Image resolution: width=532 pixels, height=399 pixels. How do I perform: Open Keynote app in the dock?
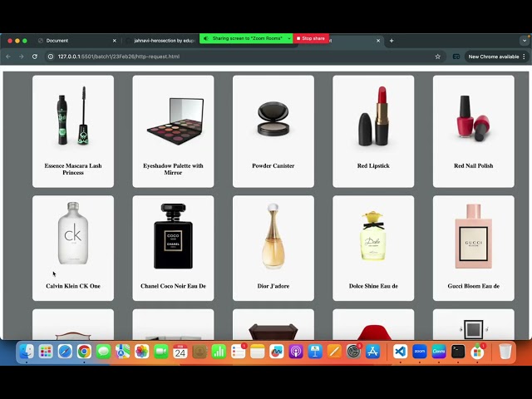(315, 352)
